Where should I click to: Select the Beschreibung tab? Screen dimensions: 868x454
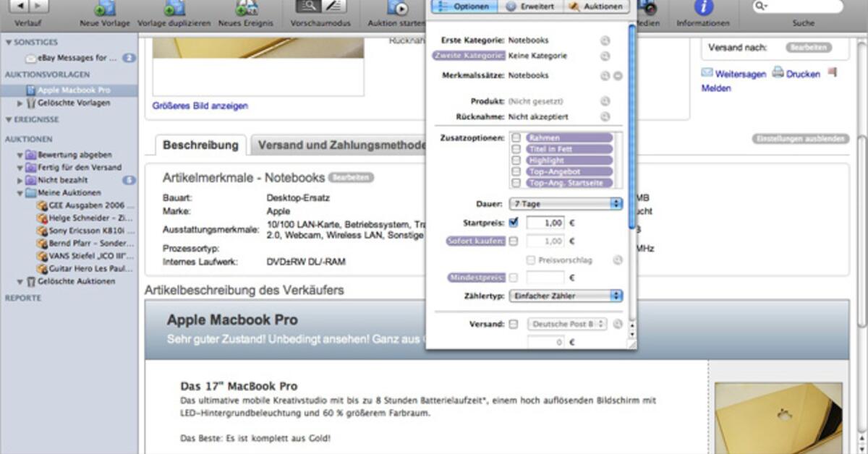coord(200,145)
